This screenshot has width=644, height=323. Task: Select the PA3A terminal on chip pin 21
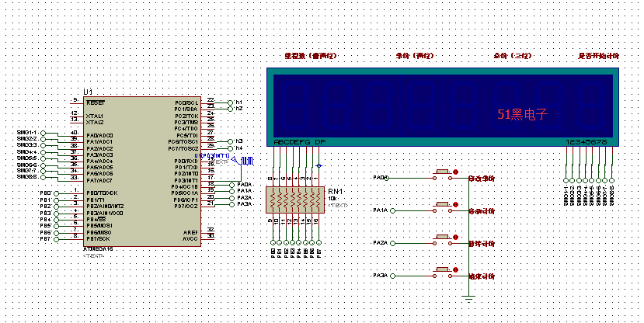pyautogui.click(x=230, y=204)
